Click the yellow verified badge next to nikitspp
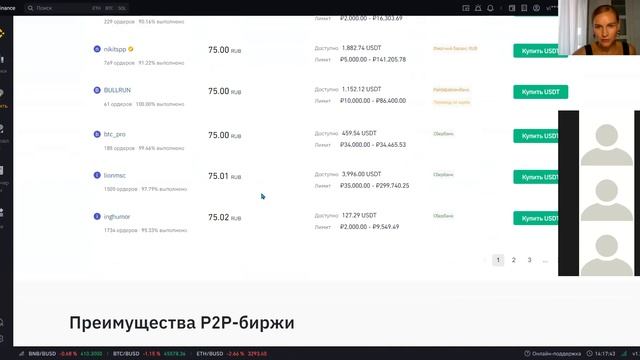This screenshot has width=640, height=360. (x=131, y=49)
